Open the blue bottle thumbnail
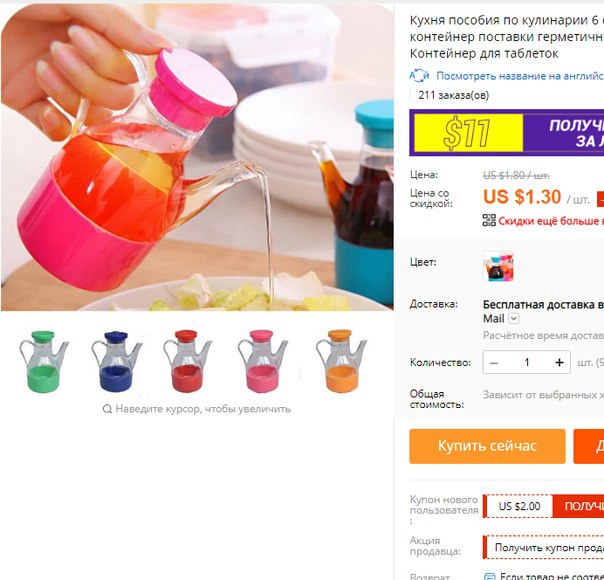This screenshot has width=604, height=580. pos(116,361)
